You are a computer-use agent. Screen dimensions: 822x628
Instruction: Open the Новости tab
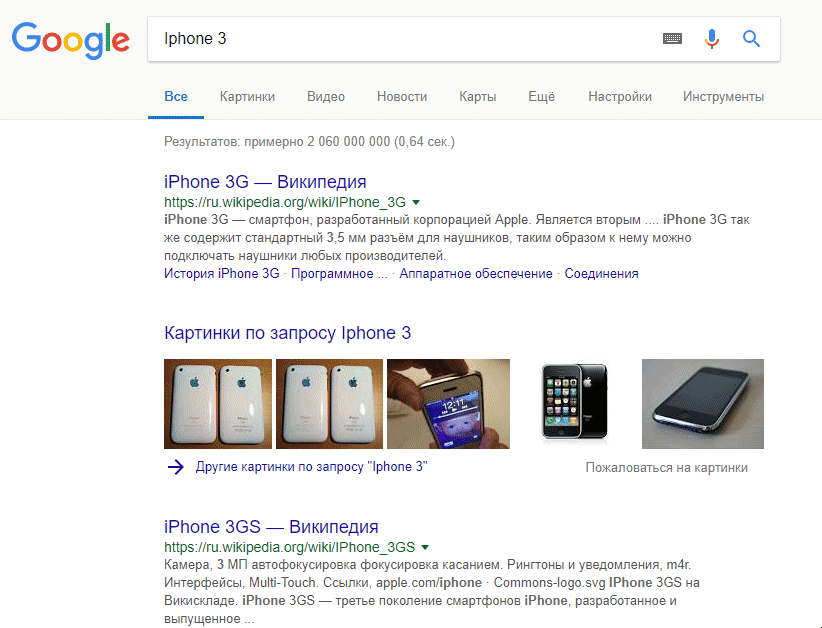(x=402, y=96)
